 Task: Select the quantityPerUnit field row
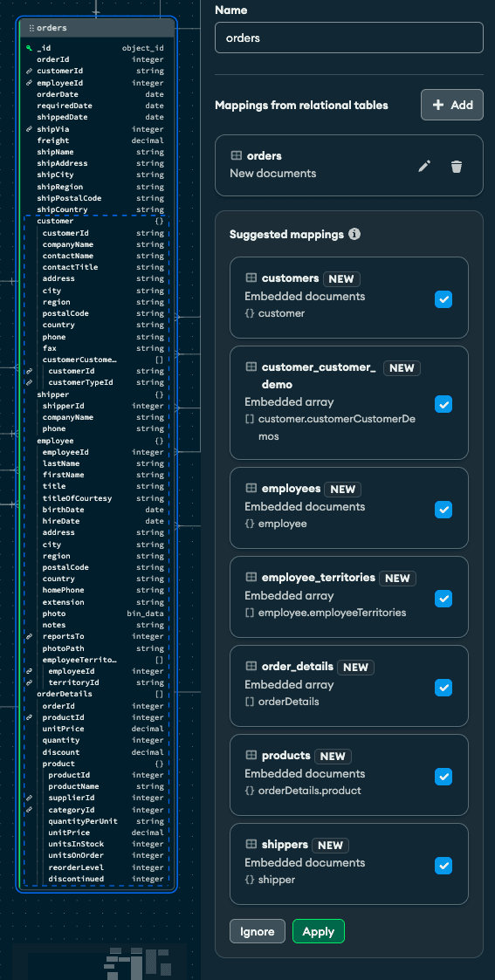click(97, 821)
